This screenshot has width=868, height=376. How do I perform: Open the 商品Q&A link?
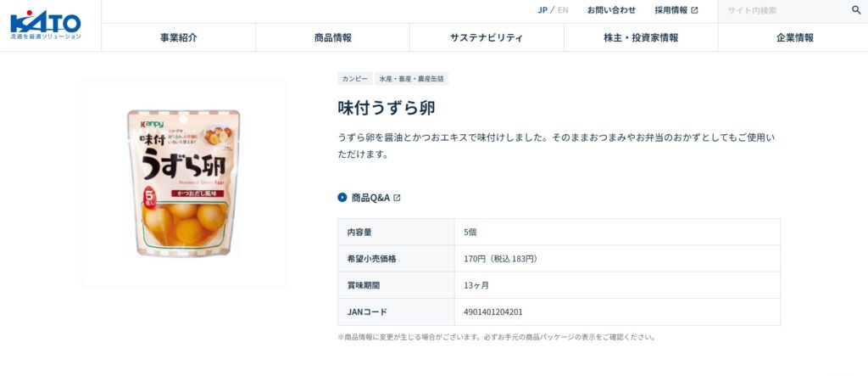[370, 198]
